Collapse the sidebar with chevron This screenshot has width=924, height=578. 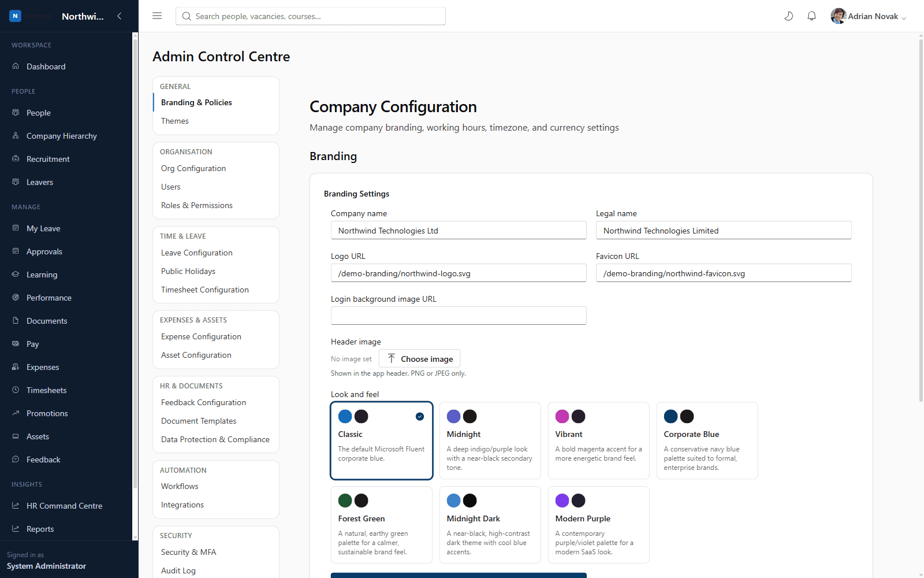120,16
